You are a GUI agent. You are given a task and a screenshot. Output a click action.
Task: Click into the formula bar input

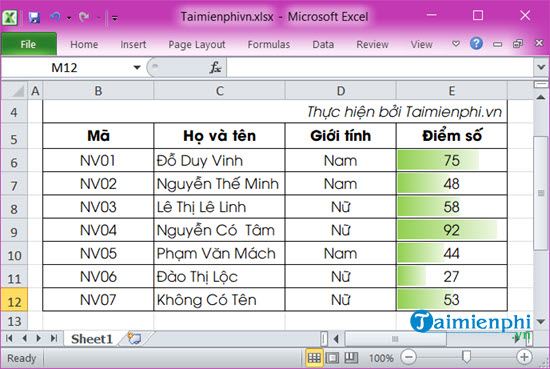click(379, 67)
